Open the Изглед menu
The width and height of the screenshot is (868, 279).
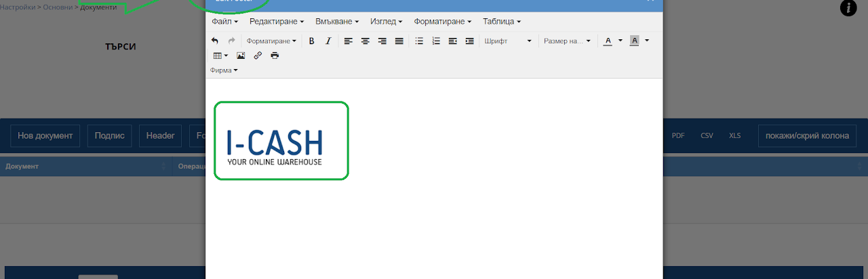387,22
